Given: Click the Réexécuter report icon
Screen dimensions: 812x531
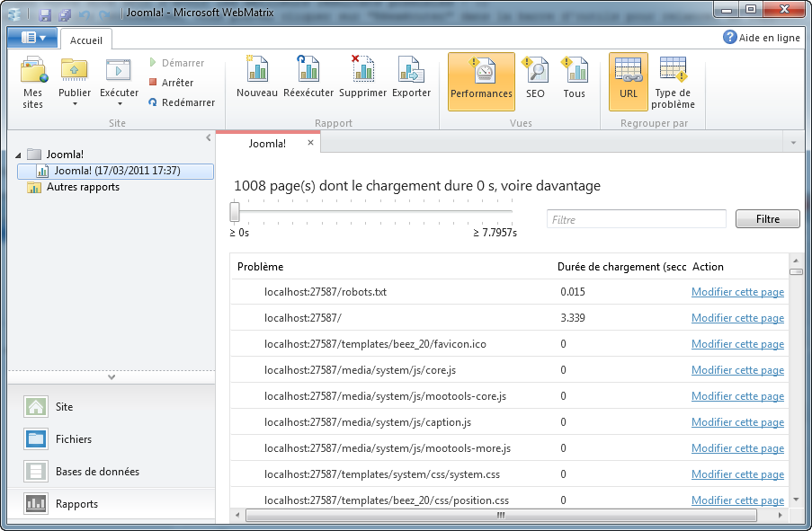Looking at the screenshot, I should pyautogui.click(x=308, y=70).
